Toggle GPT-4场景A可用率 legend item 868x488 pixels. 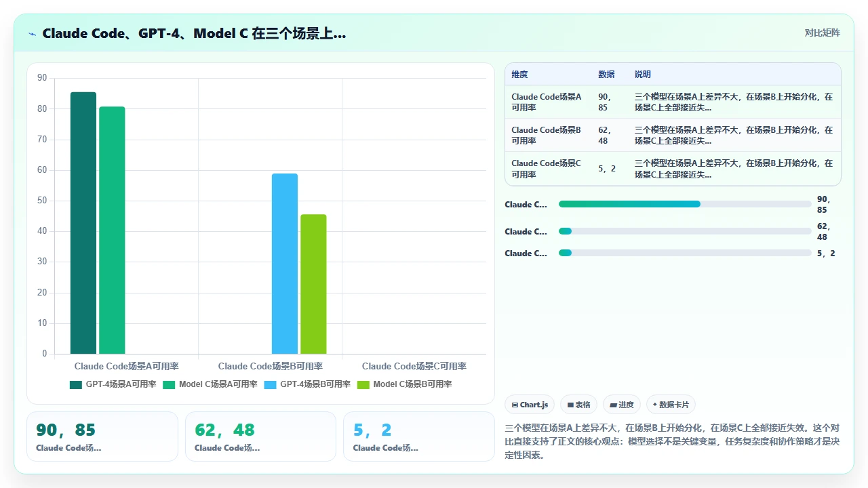(x=113, y=384)
